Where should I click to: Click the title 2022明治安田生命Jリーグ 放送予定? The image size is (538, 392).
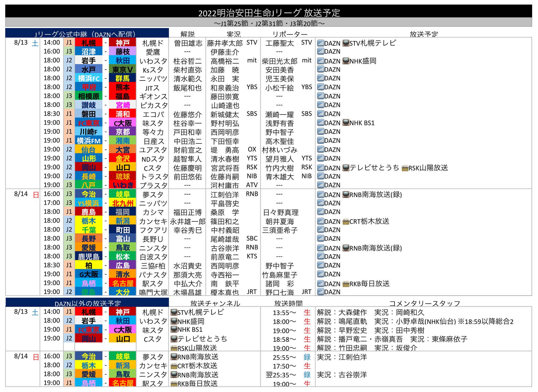click(269, 13)
